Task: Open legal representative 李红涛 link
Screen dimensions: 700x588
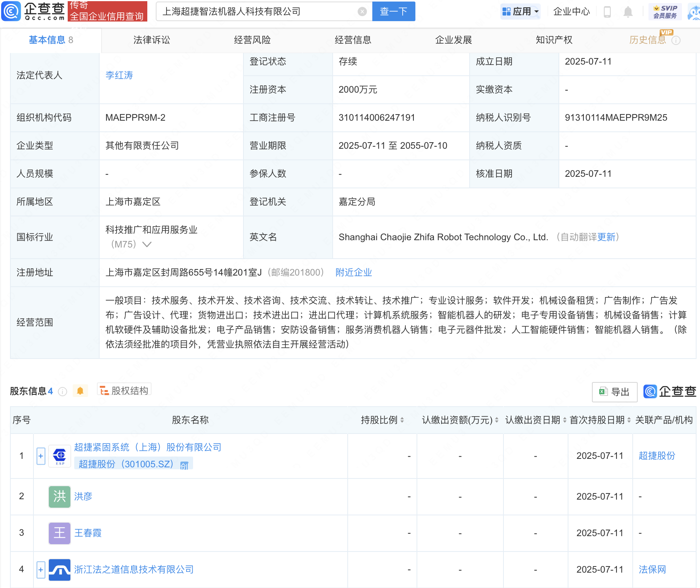Action: [119, 75]
